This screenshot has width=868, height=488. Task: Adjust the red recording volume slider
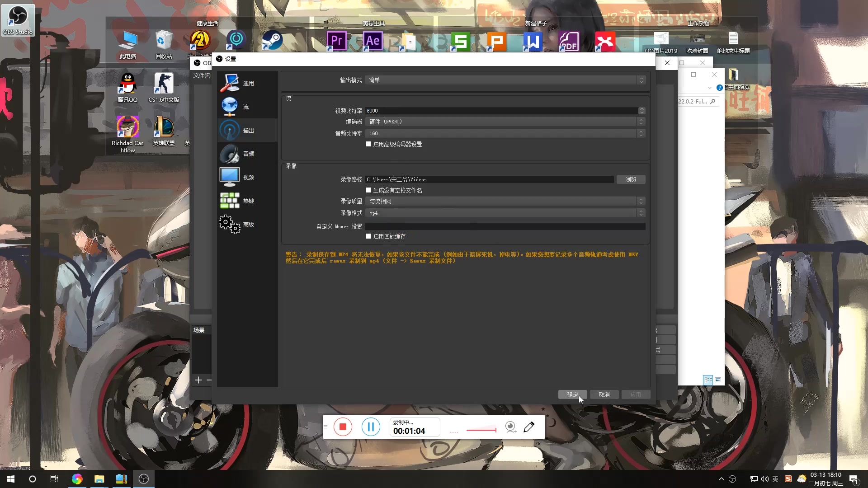[481, 430]
